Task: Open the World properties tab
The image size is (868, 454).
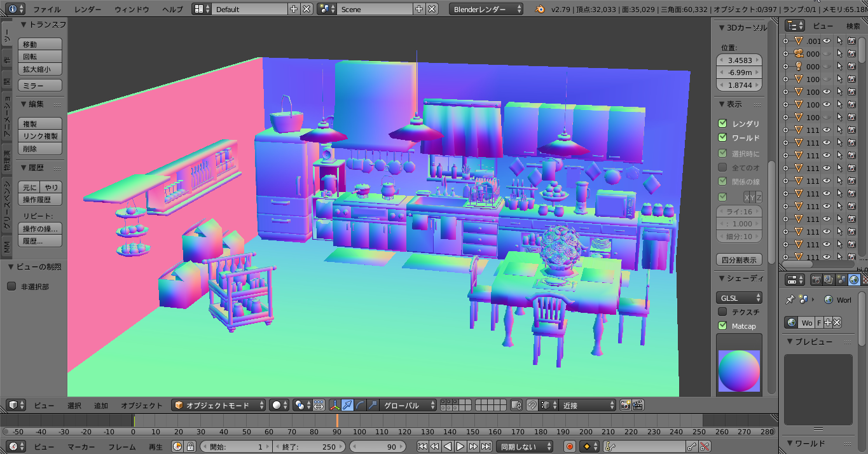Action: pos(855,280)
